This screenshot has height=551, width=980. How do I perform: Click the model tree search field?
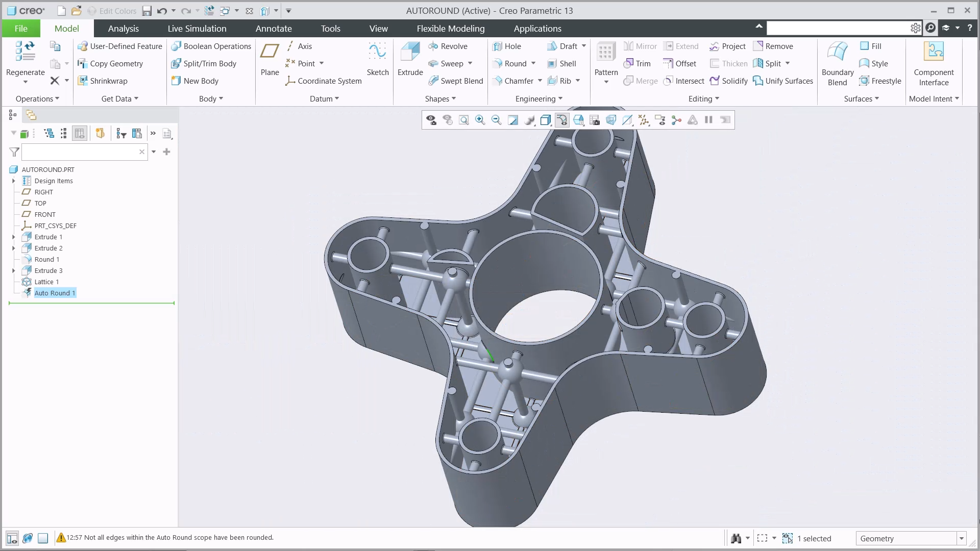[x=85, y=152]
